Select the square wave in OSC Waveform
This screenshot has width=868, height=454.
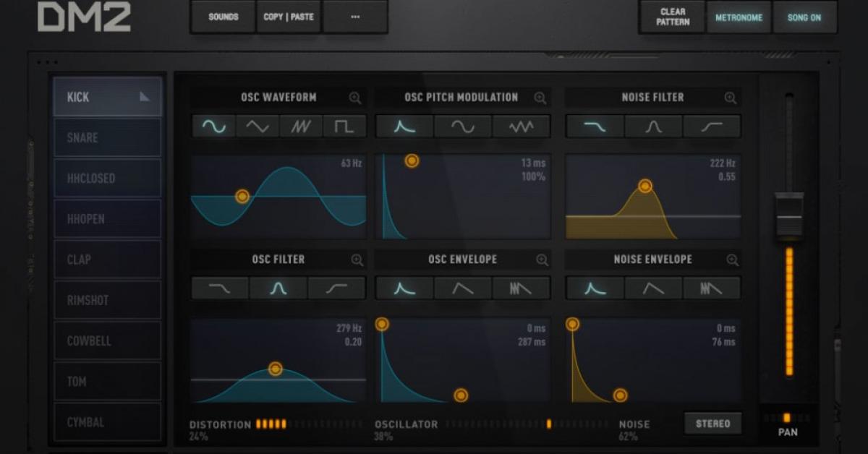[344, 125]
